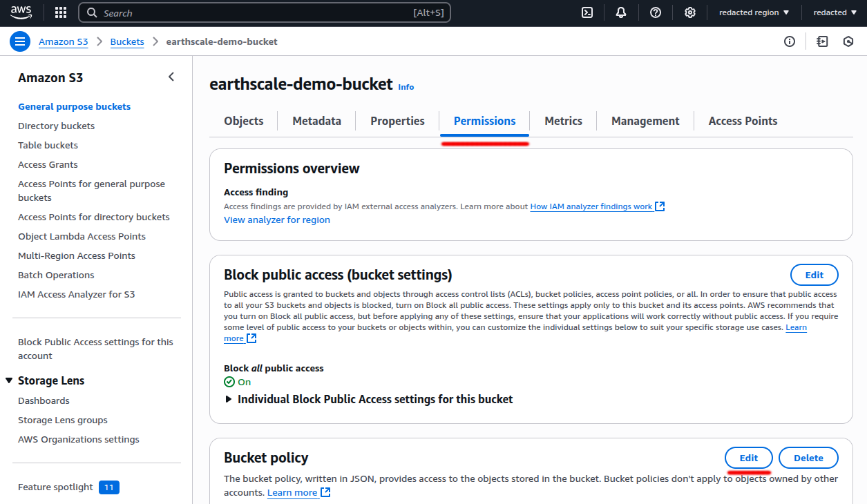Switch to the Properties tab
The width and height of the screenshot is (867, 504).
click(x=397, y=121)
